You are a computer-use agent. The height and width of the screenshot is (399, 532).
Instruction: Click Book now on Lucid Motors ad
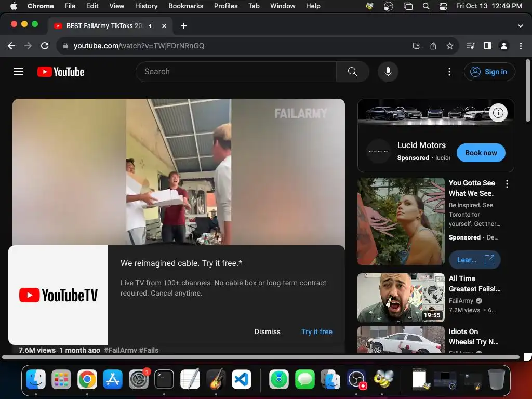[481, 153]
